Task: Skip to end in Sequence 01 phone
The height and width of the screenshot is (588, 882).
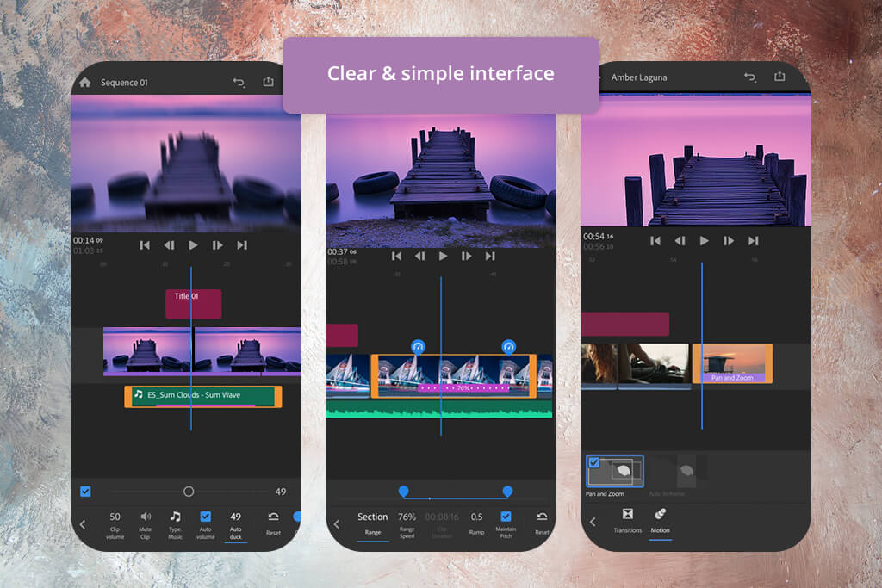Action: tap(242, 245)
